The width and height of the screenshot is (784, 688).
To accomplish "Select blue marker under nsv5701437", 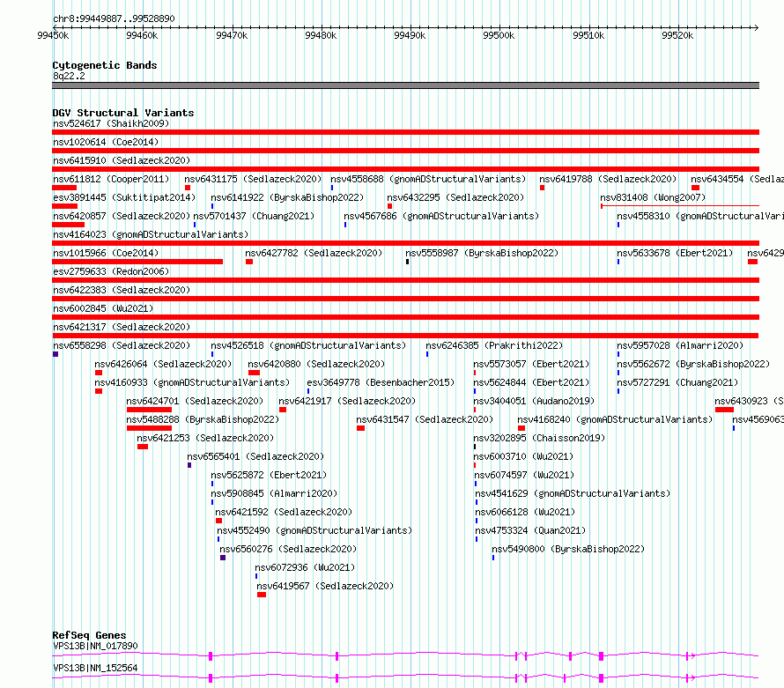I will click(x=195, y=225).
